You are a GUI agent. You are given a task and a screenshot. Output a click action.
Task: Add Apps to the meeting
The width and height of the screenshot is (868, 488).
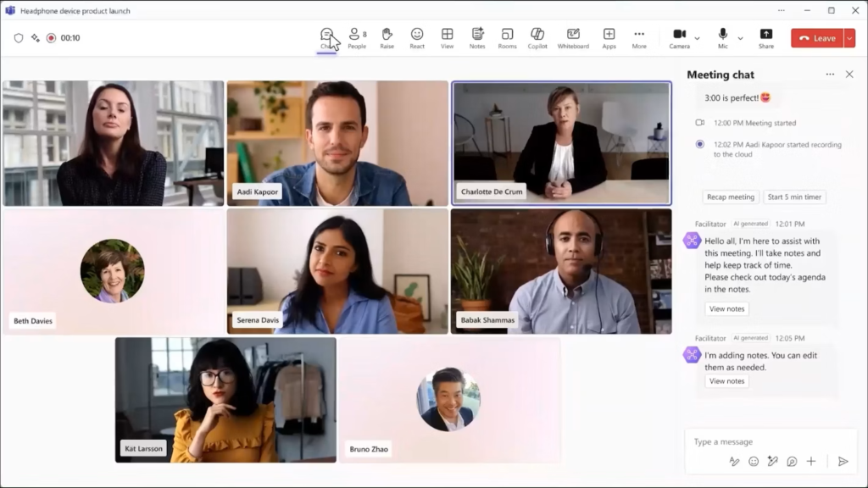(609, 38)
